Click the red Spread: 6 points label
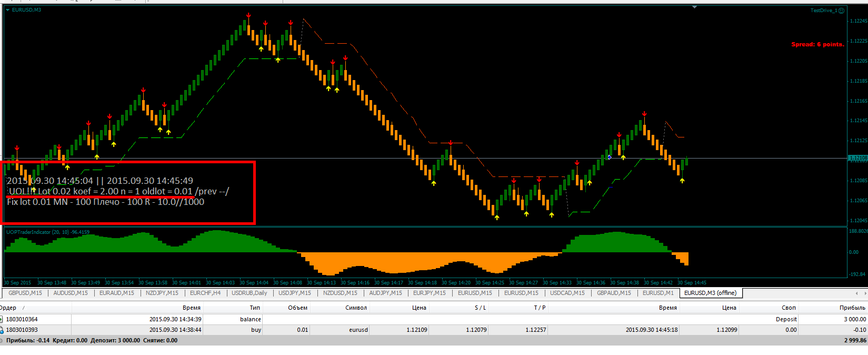The image size is (868, 355). 817,44
